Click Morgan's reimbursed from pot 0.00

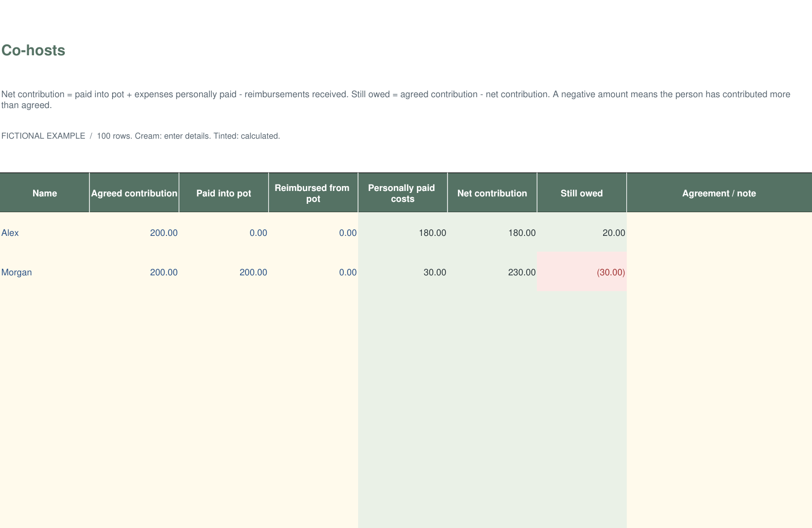click(313, 272)
